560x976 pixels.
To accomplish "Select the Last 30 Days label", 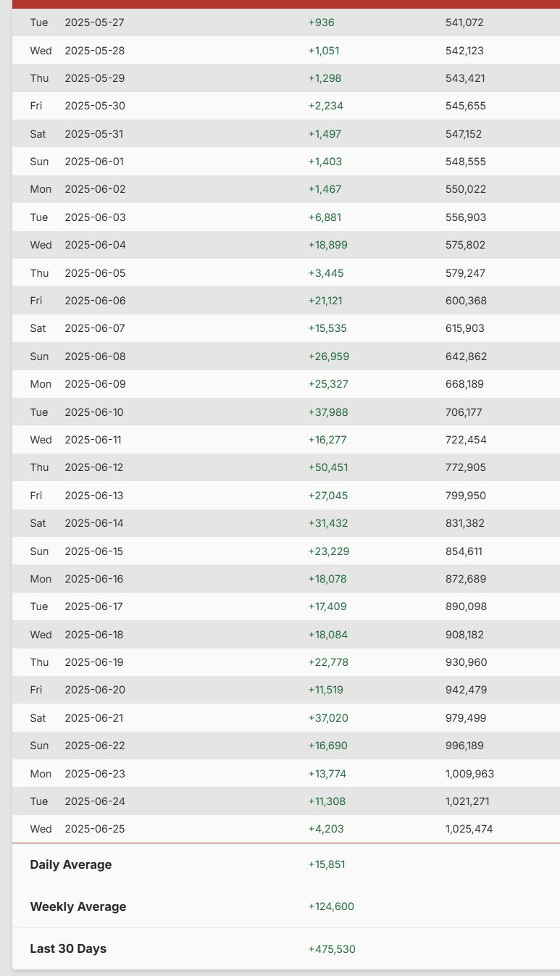I will pos(68,948).
